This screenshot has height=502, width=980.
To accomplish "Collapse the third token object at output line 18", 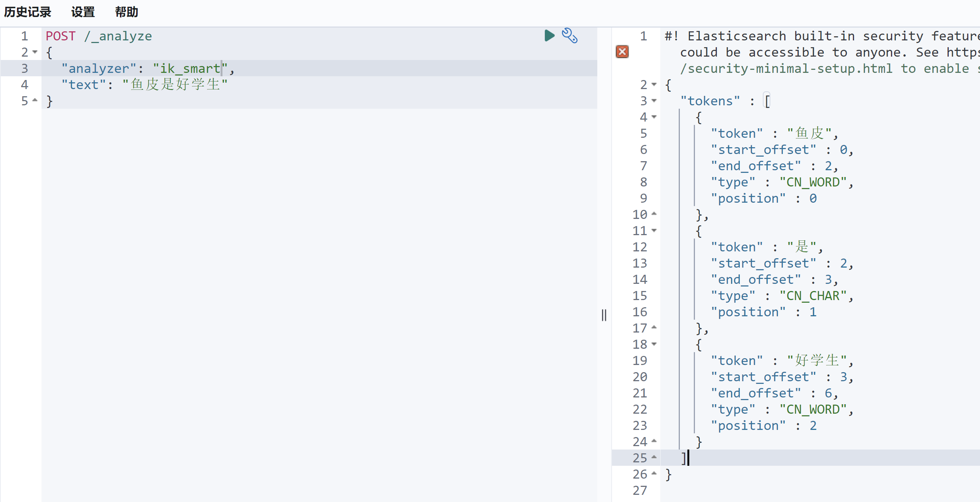I will [654, 344].
